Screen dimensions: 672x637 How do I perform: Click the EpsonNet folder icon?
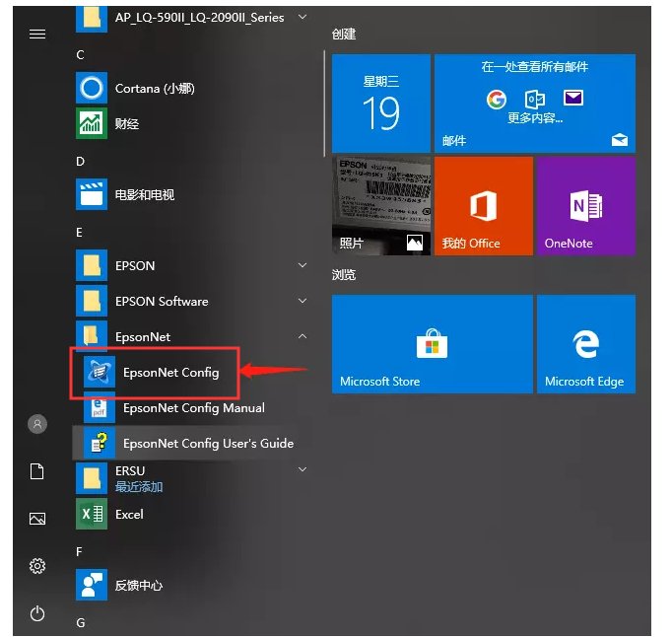tap(92, 336)
